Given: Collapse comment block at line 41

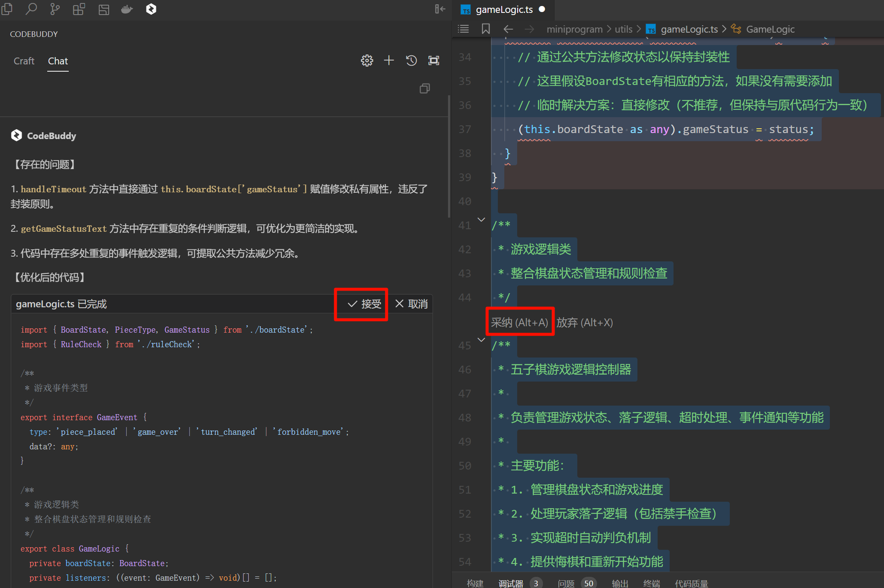Looking at the screenshot, I should [481, 219].
